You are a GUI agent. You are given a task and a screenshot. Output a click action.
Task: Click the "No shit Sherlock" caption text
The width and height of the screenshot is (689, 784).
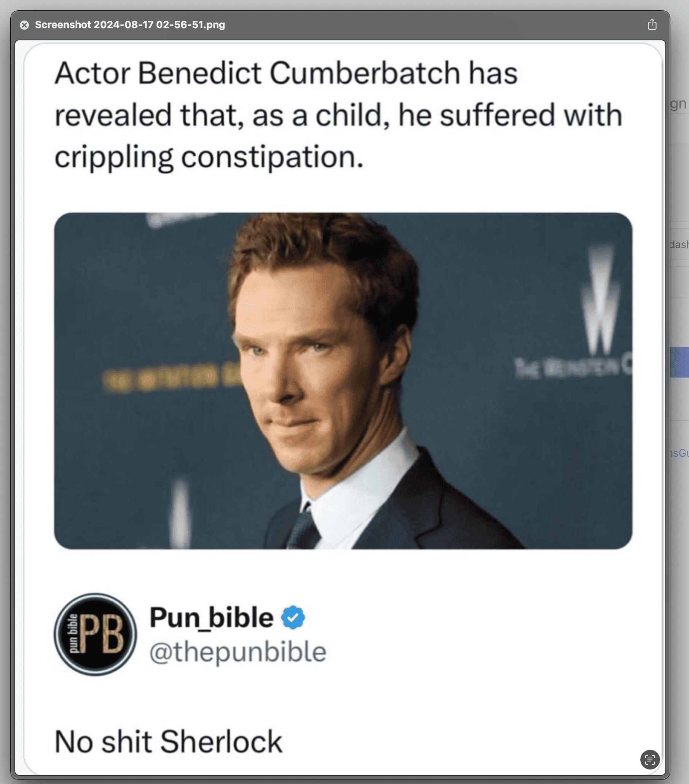[168, 741]
